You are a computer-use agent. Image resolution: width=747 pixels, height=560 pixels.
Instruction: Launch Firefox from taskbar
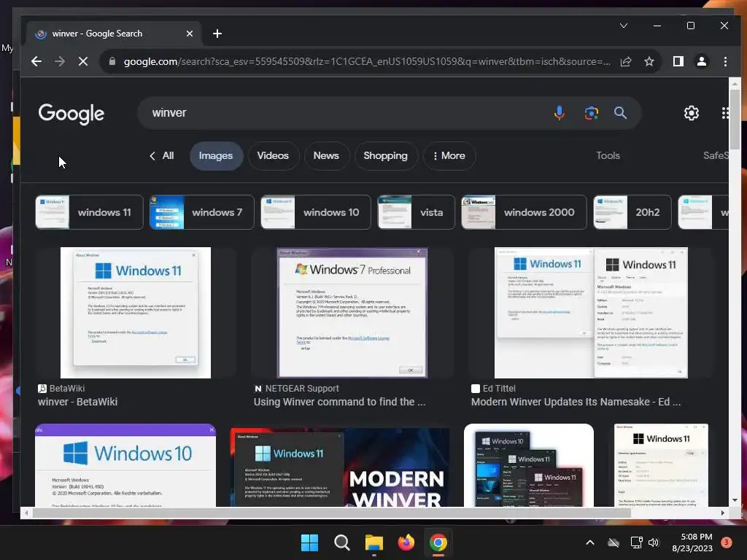406,542
